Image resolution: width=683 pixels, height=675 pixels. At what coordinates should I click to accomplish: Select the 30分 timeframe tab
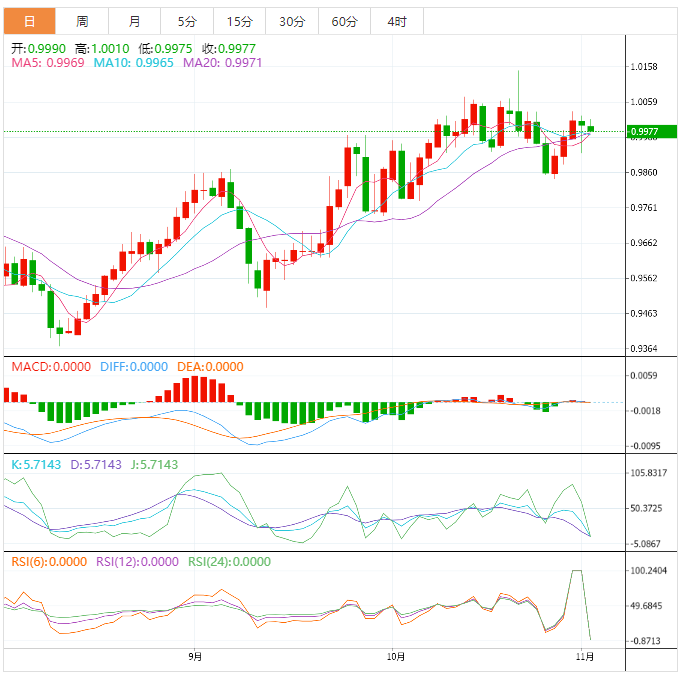pos(292,21)
